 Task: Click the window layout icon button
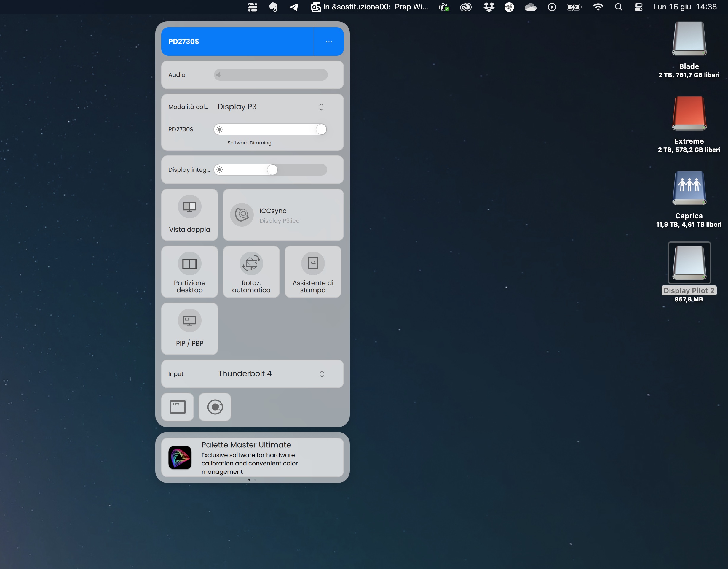[x=178, y=407]
